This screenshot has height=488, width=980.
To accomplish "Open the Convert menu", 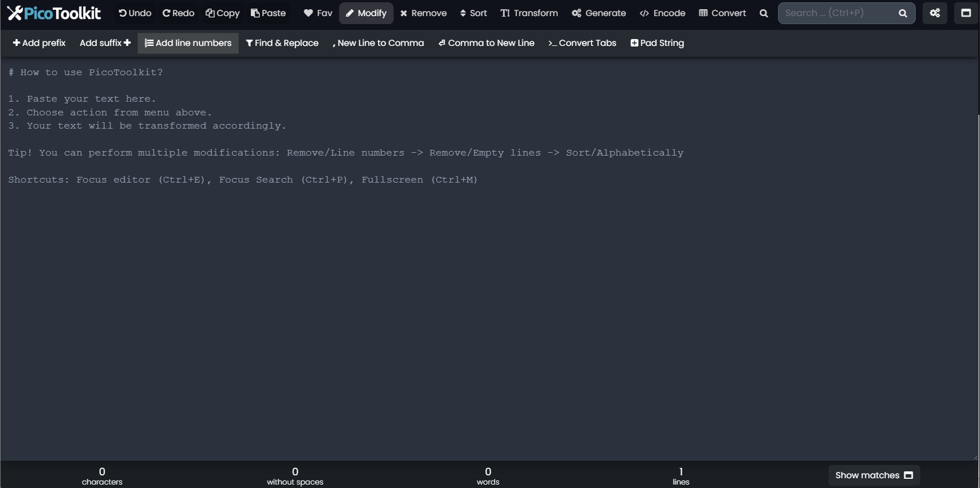I will tap(722, 13).
